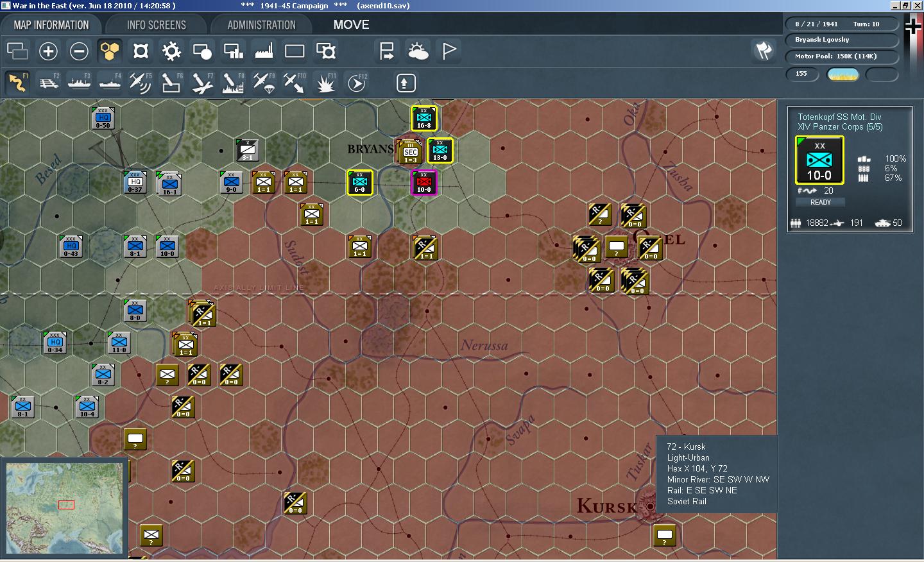
Task: Click the READY status label
Action: [x=820, y=202]
